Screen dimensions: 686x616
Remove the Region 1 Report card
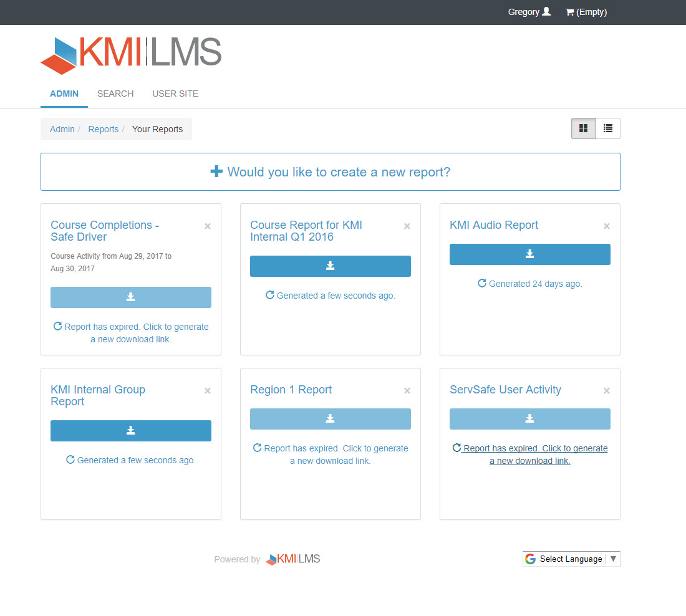[x=407, y=391]
